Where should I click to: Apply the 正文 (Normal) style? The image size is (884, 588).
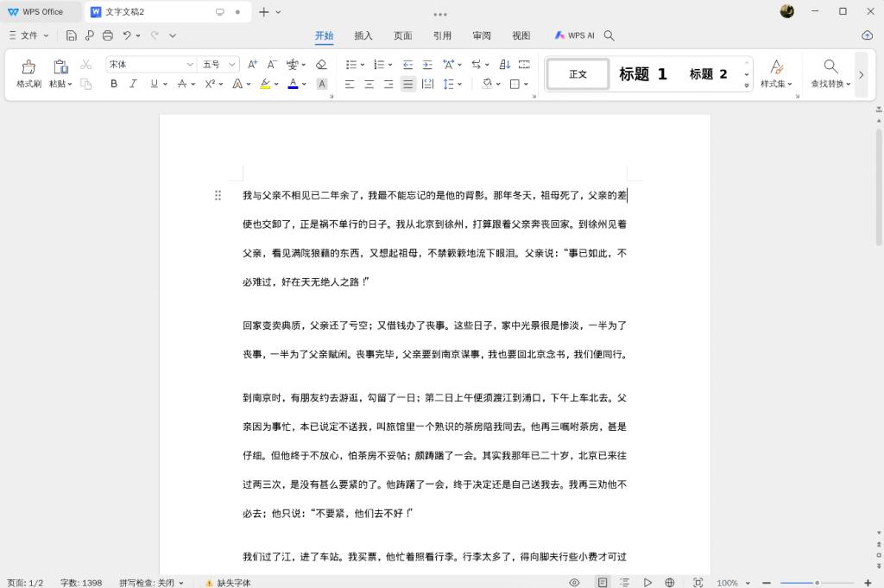[578, 74]
